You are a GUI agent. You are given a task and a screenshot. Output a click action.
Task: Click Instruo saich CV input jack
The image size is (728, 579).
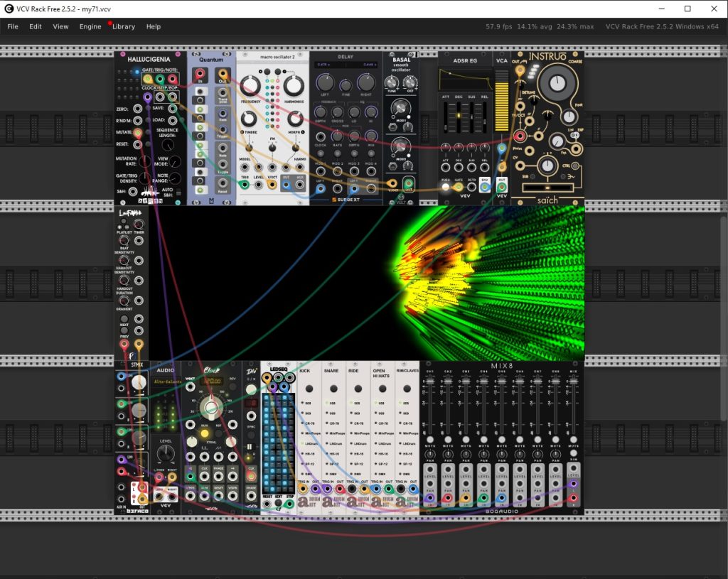pyautogui.click(x=520, y=166)
